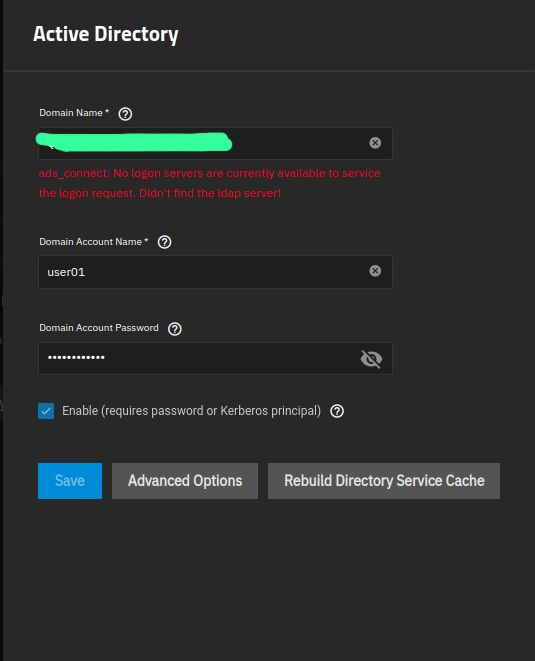The width and height of the screenshot is (535, 661).
Task: Open help for Enable option
Action: tap(337, 411)
